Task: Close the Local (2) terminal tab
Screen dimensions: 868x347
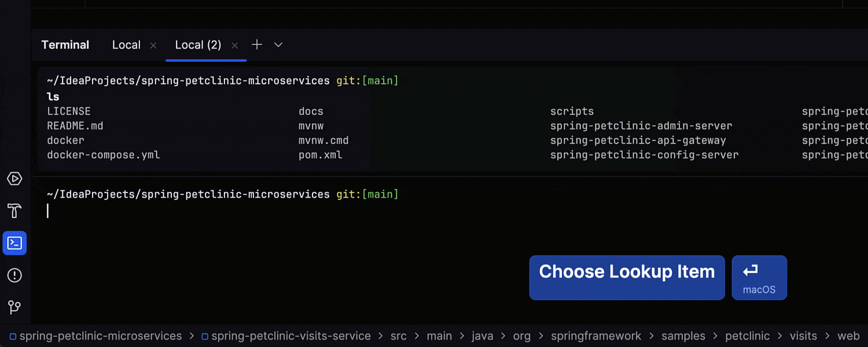Action: (x=234, y=45)
